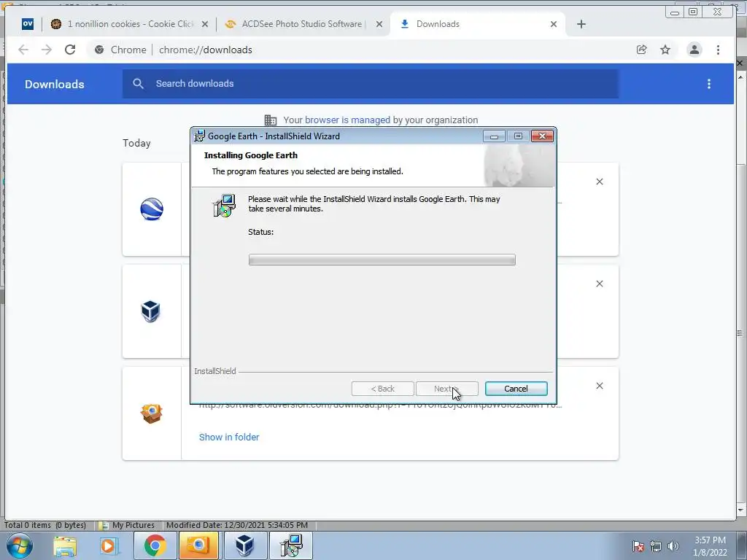Screen dimensions: 747x560
Task: Close the Cookie Clicker tab
Action: (x=205, y=24)
